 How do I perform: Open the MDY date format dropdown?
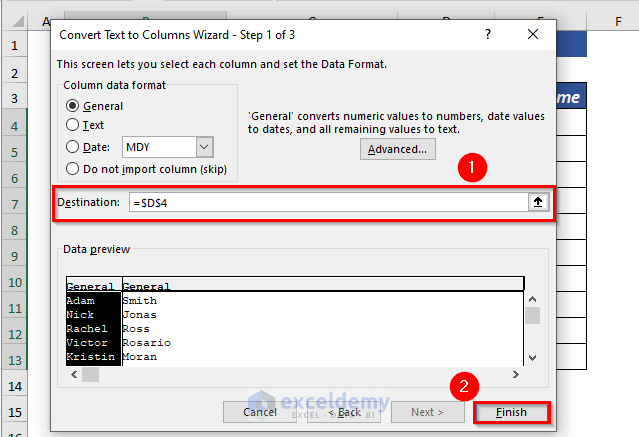[x=205, y=147]
